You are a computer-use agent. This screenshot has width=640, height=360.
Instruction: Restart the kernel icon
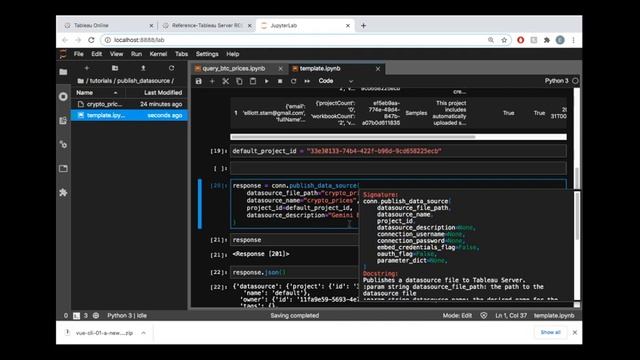click(x=293, y=81)
